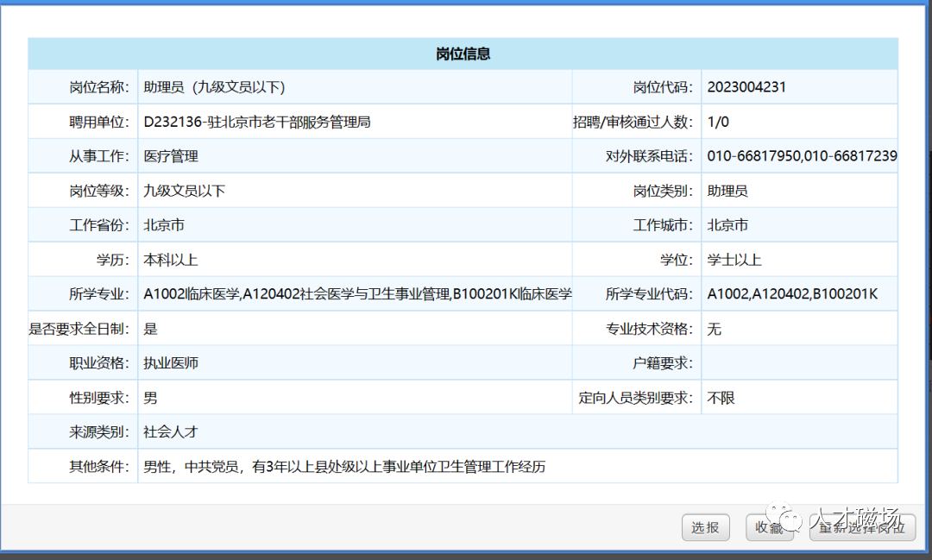Select the 所学专业 value starting A1002临床医学

click(357, 294)
